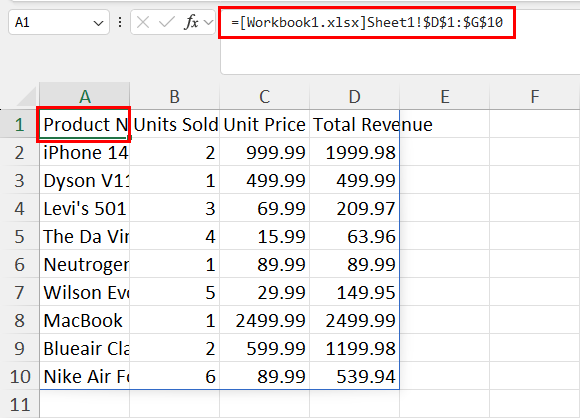580x418 pixels.
Task: Click the 89.99 cell in column D
Action: (354, 264)
